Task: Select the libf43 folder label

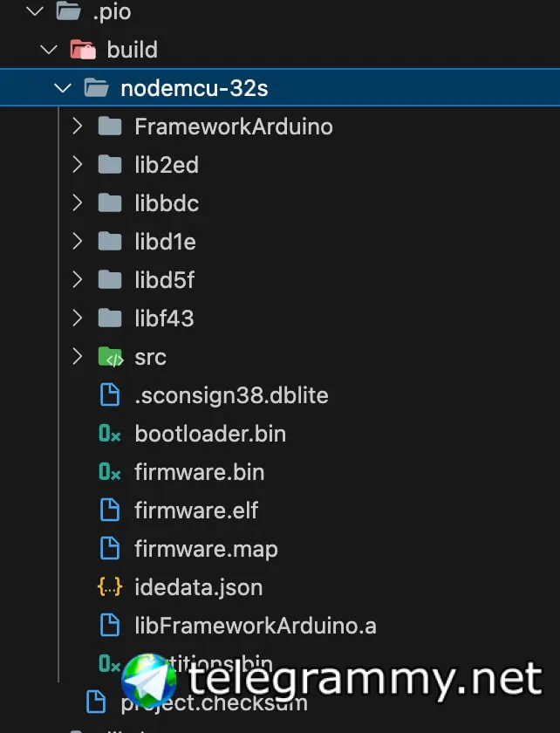Action: click(164, 319)
